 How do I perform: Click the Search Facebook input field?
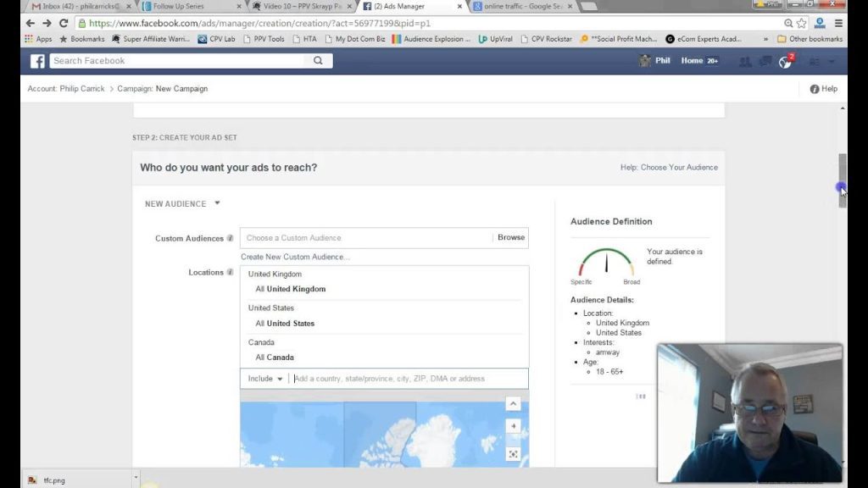[x=177, y=61]
